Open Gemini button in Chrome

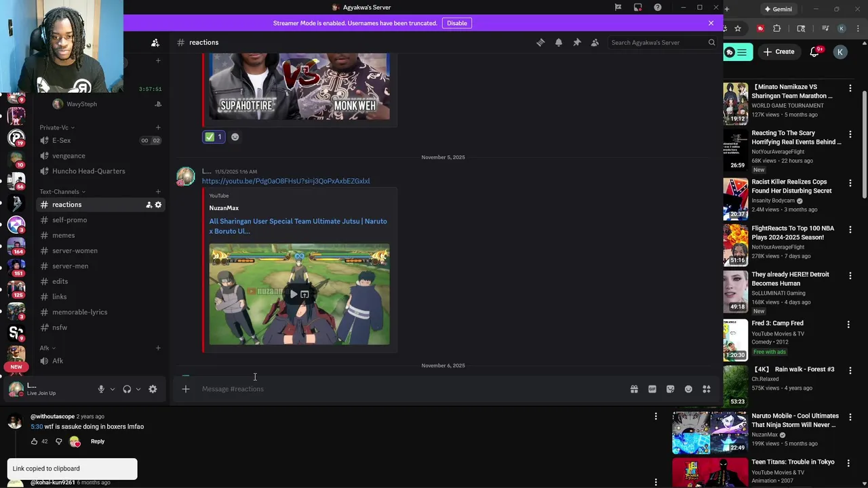point(778,9)
